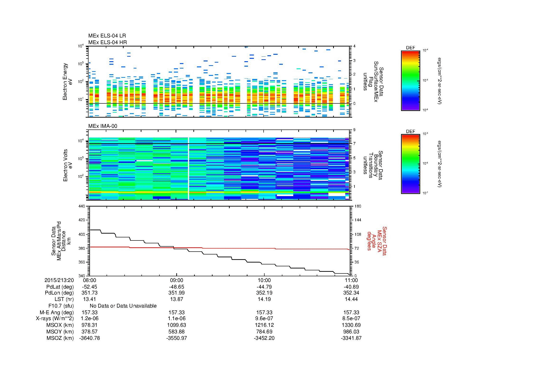Screen dimensions: 555x392
Task: Click the 'MSOZ (km)' row label
Action: [60, 338]
